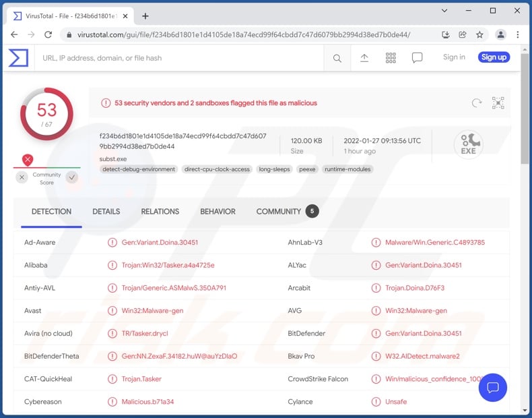Click Unsafe Cylance result
532x418 pixels.
coord(396,402)
